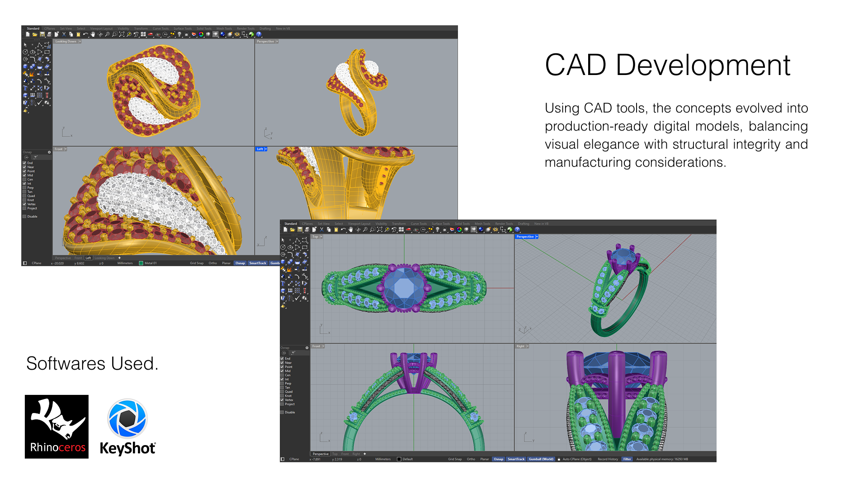
Task: Open Left viewport dropdown in upper Rhino window
Action: coord(266,149)
